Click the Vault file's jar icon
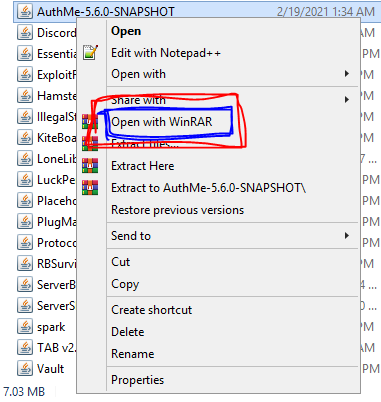Screen dimensions: 381x402 pyautogui.click(x=25, y=369)
